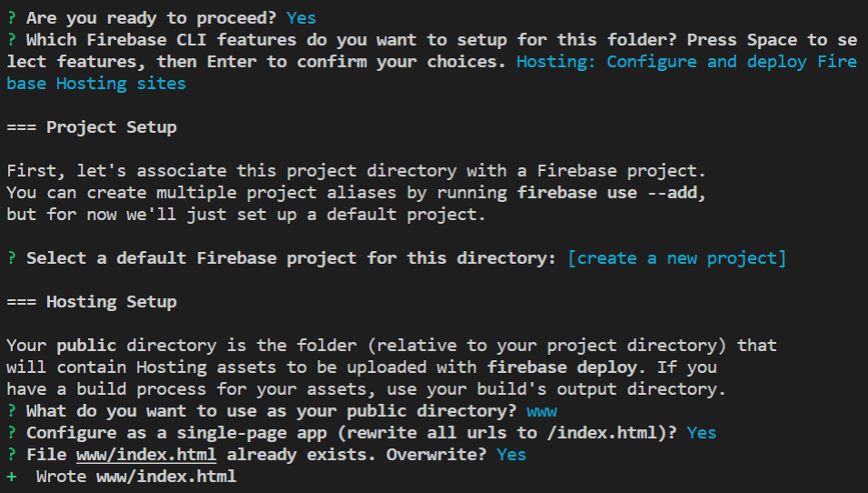Click the Hosting: Configure and deploy answer text
Screen dimensions: 868x493
tap(686, 62)
